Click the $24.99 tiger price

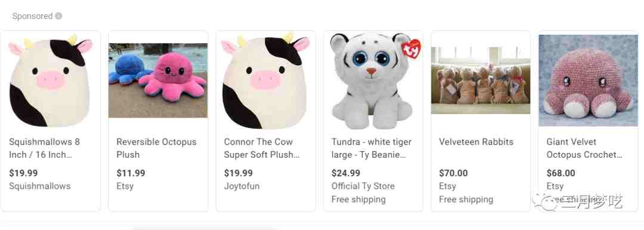(346, 173)
